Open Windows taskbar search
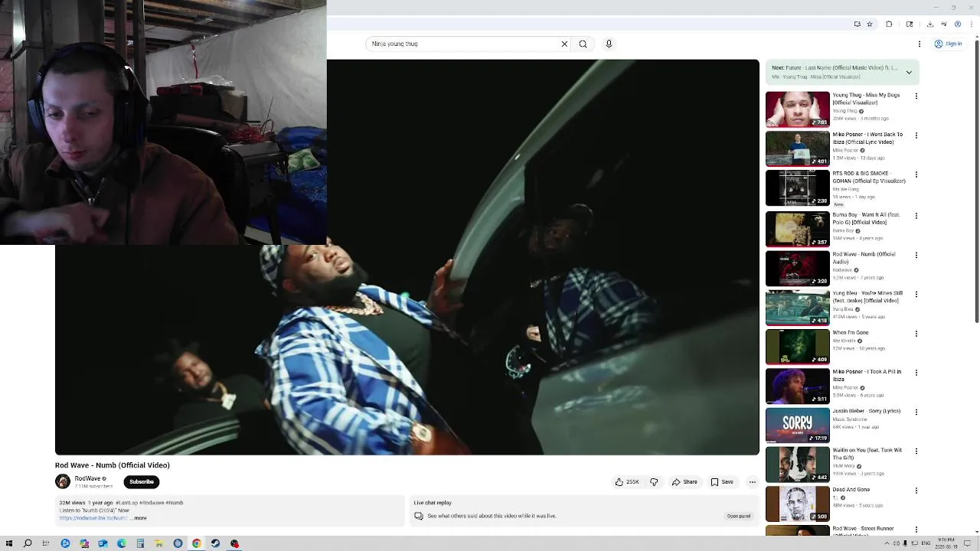 click(x=28, y=543)
